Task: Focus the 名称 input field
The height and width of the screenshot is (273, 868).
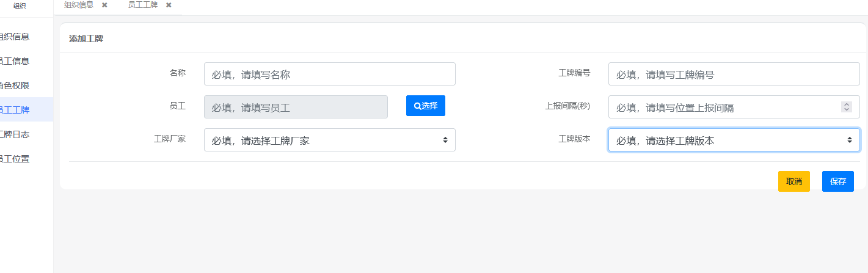Action: tap(329, 74)
